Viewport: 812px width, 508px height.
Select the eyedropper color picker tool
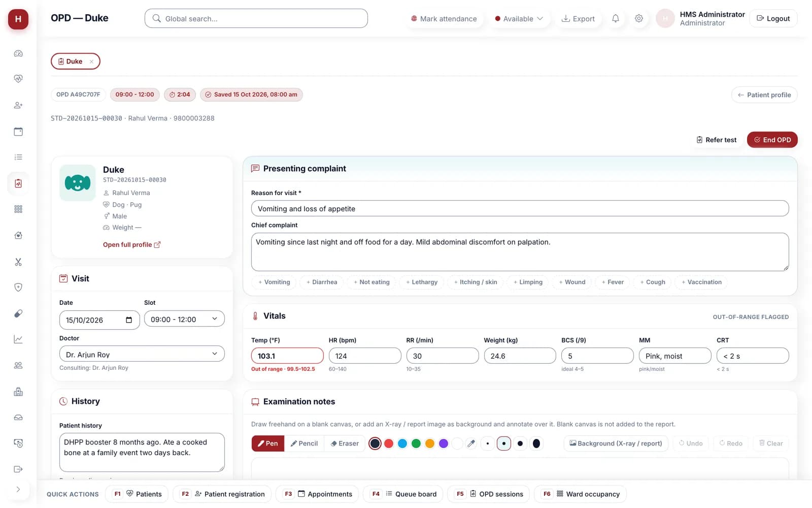click(471, 443)
